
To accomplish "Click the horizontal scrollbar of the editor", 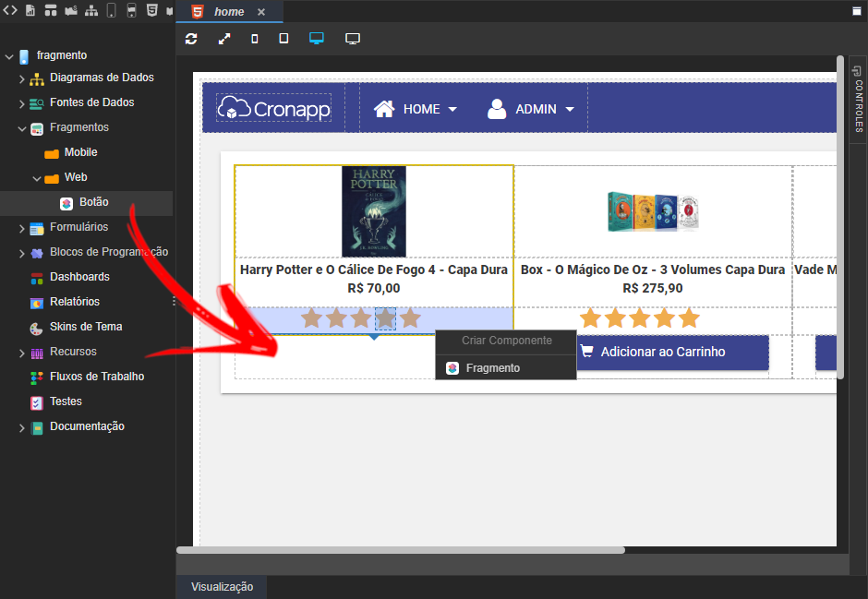I will point(400,550).
